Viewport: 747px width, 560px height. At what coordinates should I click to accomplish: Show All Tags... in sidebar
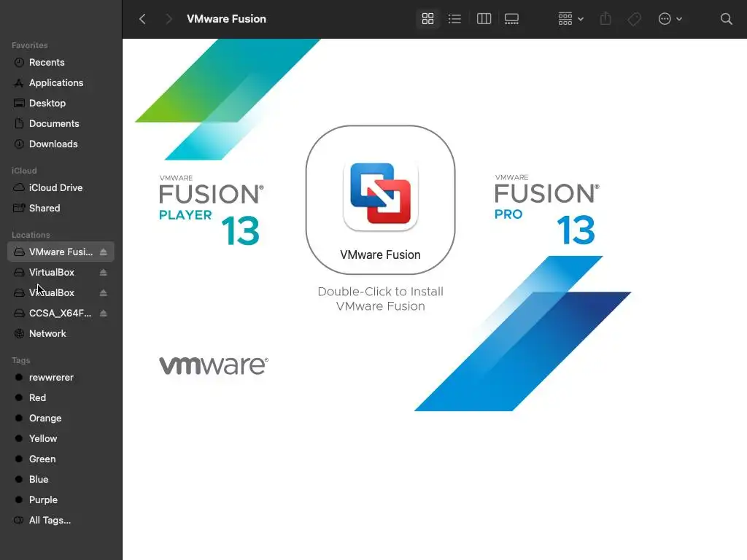(x=61, y=521)
